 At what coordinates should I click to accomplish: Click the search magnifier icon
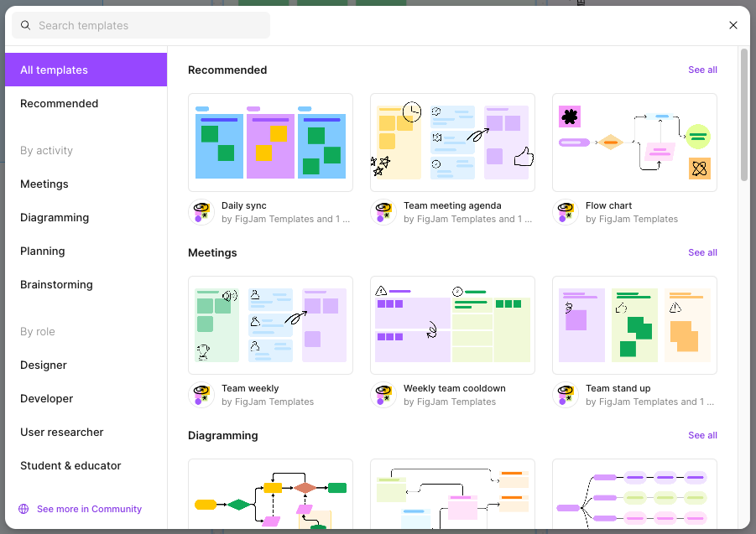(x=25, y=25)
